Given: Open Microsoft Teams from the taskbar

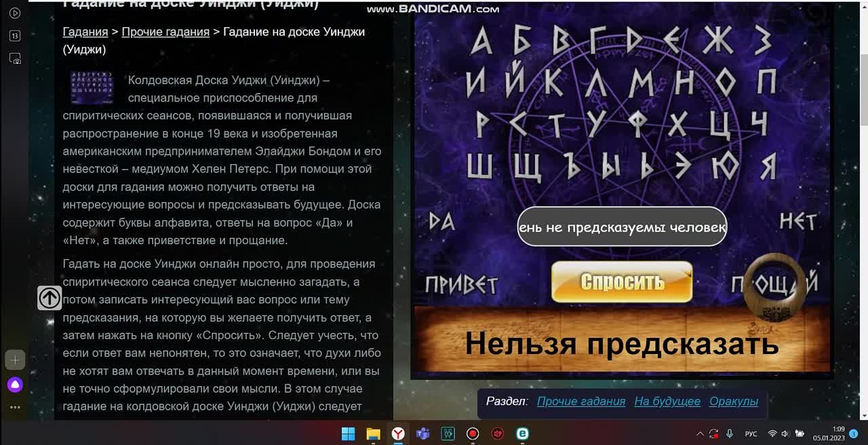Looking at the screenshot, I should click(423, 433).
